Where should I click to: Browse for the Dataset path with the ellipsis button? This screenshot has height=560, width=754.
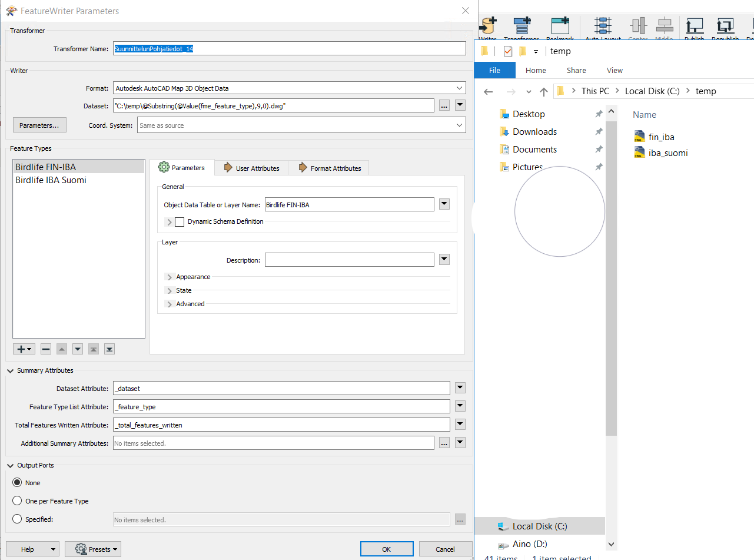(444, 105)
